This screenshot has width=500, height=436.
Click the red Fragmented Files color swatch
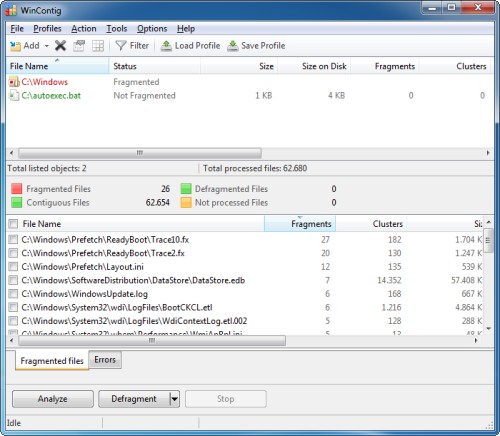pyautogui.click(x=17, y=189)
